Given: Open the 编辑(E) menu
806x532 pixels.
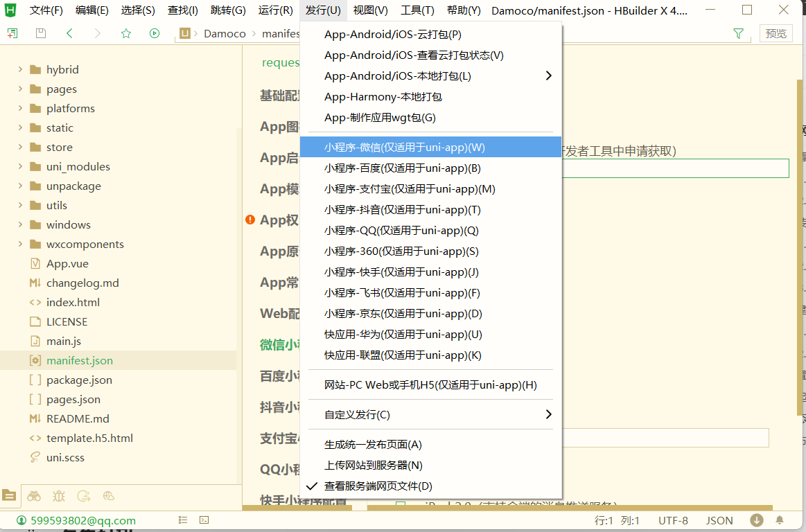Looking at the screenshot, I should (91, 10).
